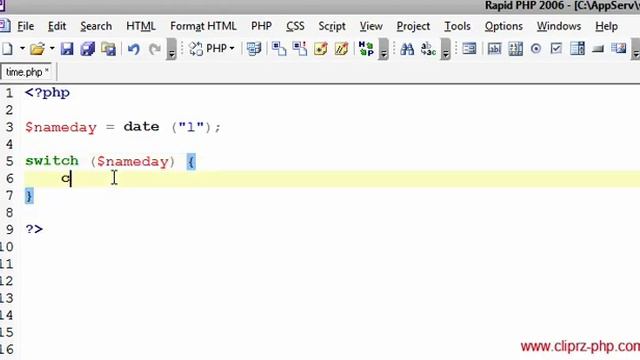
Task: Click the switch keyword
Action: (52, 161)
